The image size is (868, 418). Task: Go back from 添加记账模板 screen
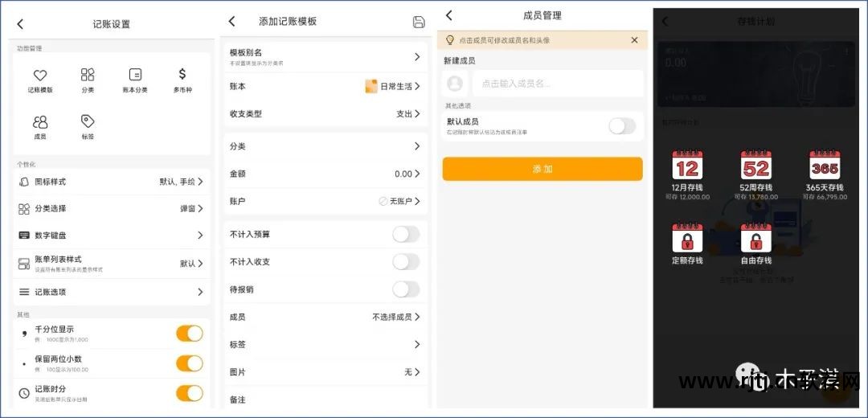click(232, 21)
